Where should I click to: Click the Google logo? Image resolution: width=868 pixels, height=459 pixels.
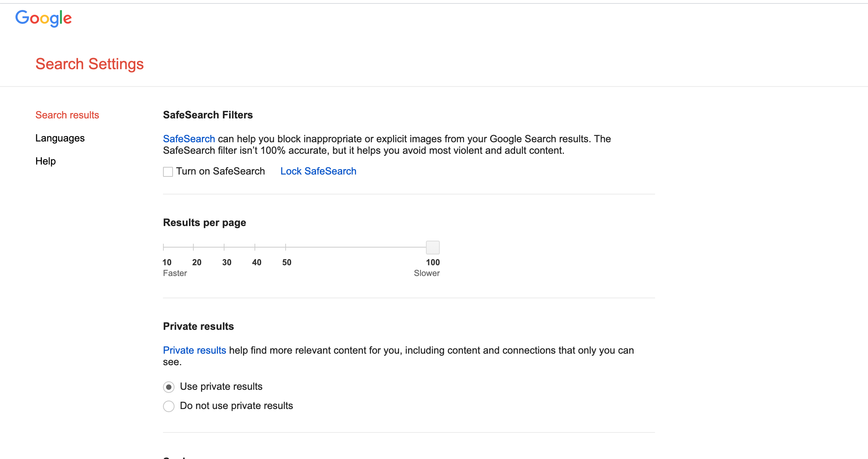coord(43,18)
